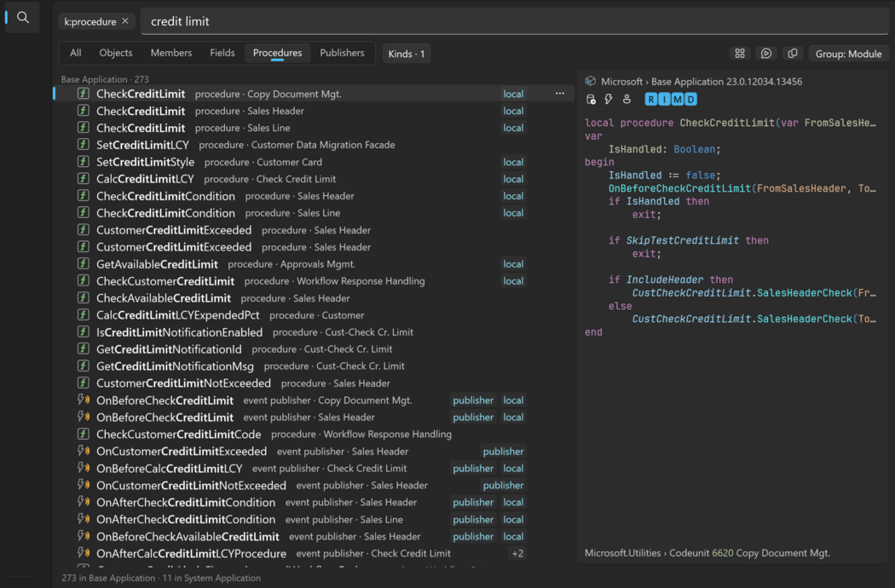Select the Procedures tab
Screen dimensions: 895x588
click(277, 53)
